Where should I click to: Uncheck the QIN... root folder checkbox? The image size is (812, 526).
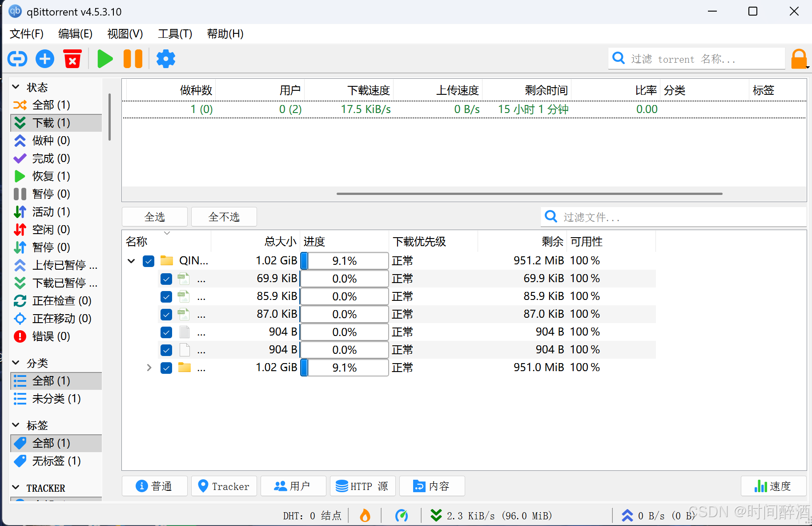point(149,261)
